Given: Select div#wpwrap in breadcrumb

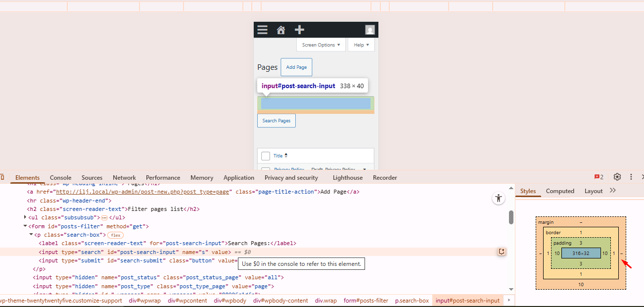Looking at the screenshot, I should tap(145, 301).
